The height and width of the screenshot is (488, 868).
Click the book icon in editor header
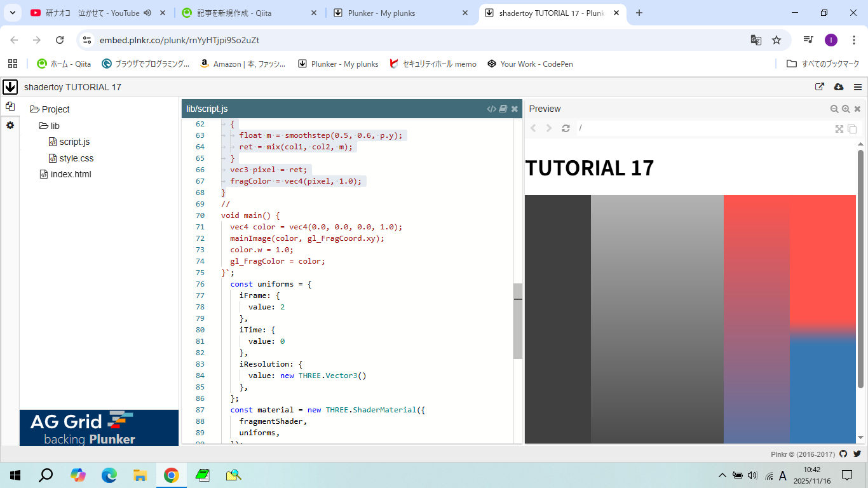503,109
